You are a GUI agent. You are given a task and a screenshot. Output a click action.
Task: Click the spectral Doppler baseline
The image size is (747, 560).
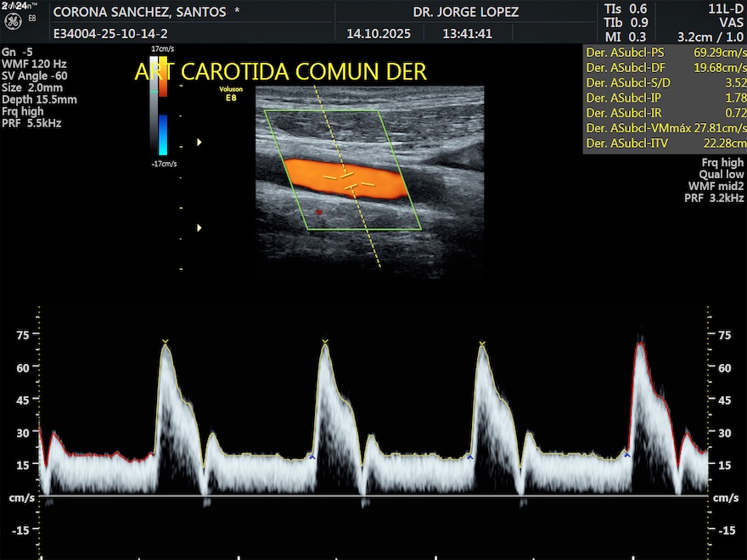pos(373,496)
